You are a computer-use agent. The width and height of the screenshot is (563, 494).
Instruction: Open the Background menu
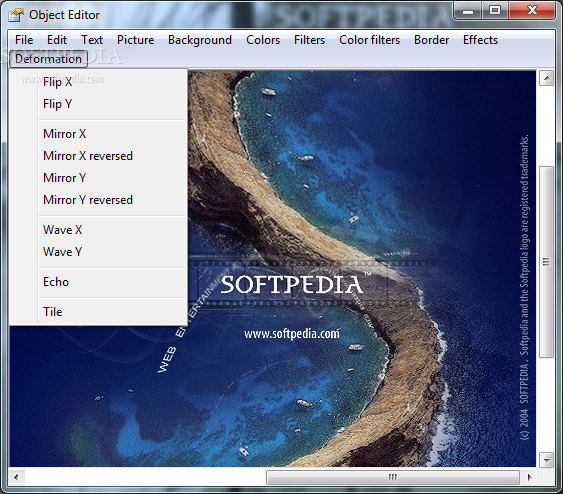200,40
